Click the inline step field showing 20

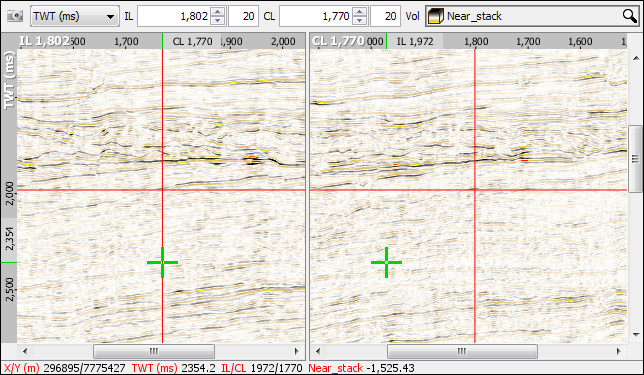click(x=244, y=16)
